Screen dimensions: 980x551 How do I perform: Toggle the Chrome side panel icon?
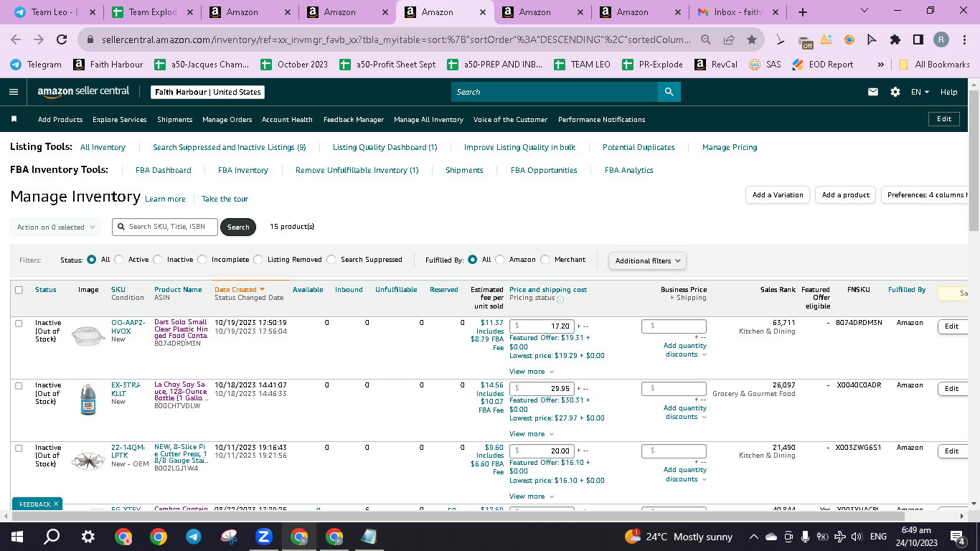click(x=918, y=40)
